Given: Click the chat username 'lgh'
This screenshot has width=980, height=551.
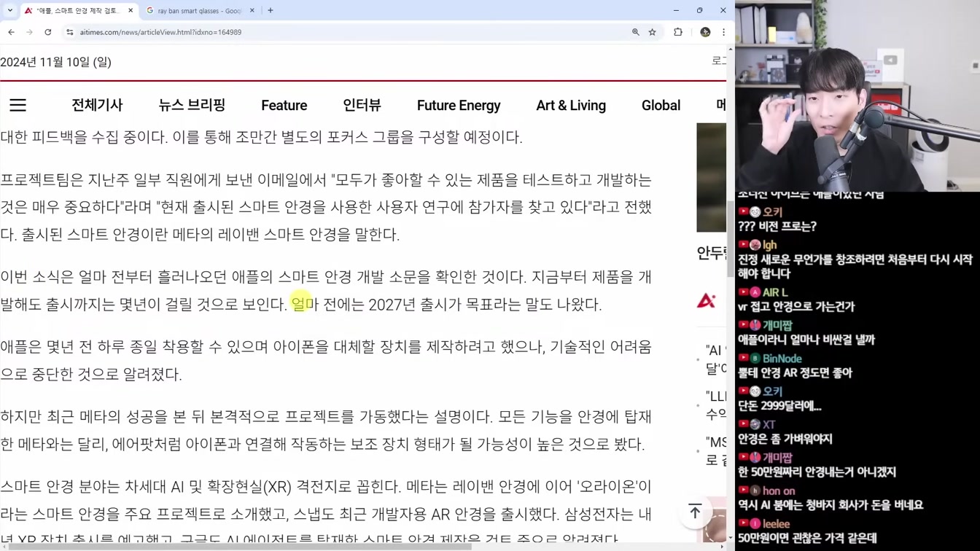Looking at the screenshot, I should [x=769, y=245].
